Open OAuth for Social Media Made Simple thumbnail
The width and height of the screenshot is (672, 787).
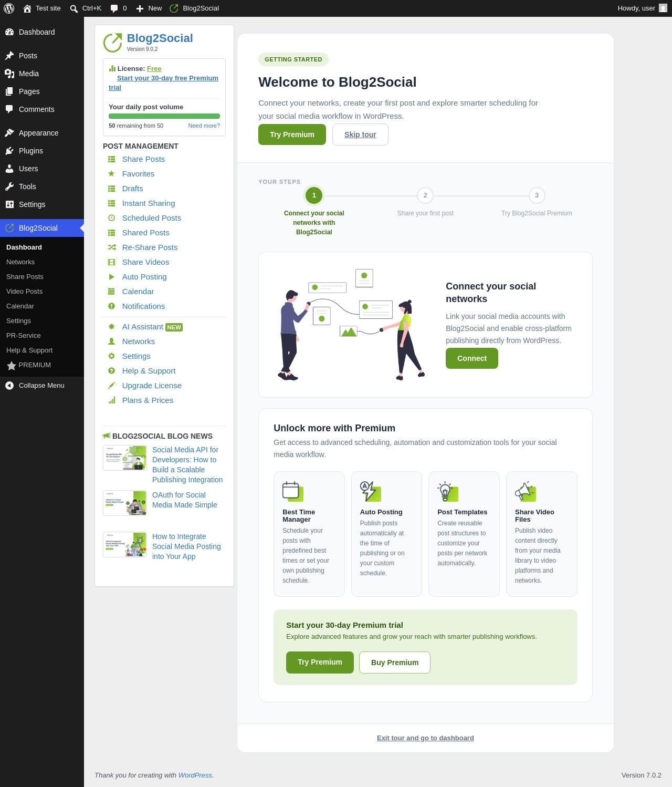point(125,503)
